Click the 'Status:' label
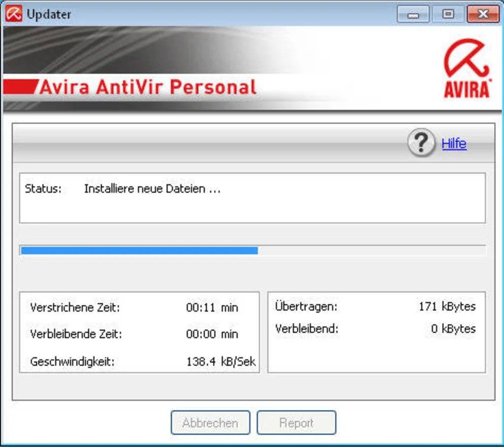504x447 pixels. pyautogui.click(x=43, y=189)
